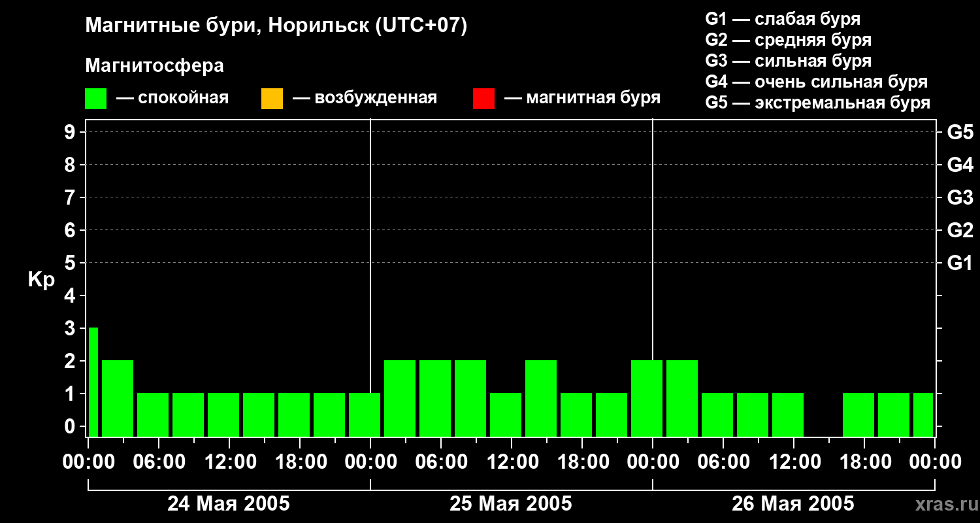Click the orange 'возбужденная' legend swatch
This screenshot has width=980, height=523.
(x=272, y=99)
